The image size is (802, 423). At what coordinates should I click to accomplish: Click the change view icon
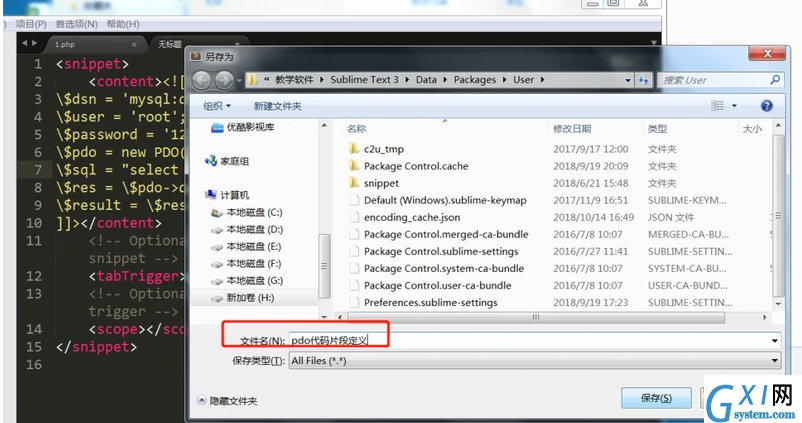pyautogui.click(x=718, y=106)
